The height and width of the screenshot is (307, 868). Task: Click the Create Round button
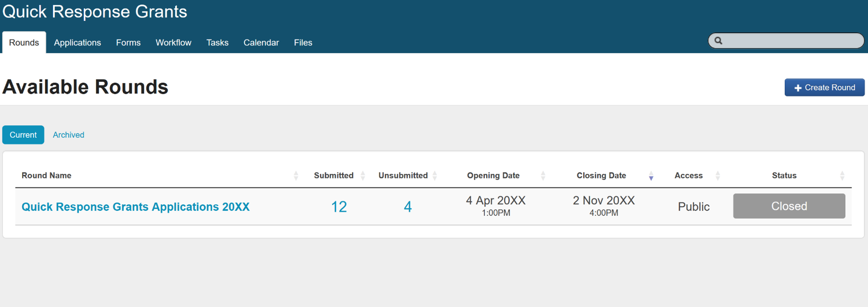pos(825,88)
